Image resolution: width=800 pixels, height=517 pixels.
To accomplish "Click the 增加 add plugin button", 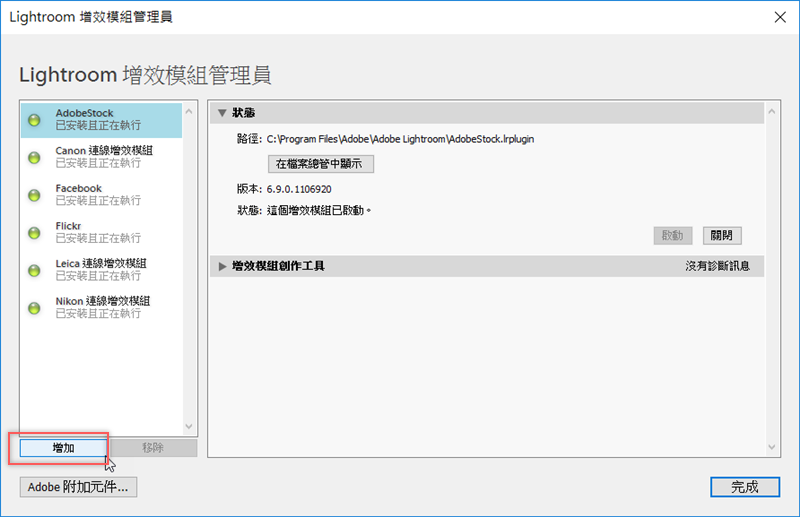I will click(63, 448).
